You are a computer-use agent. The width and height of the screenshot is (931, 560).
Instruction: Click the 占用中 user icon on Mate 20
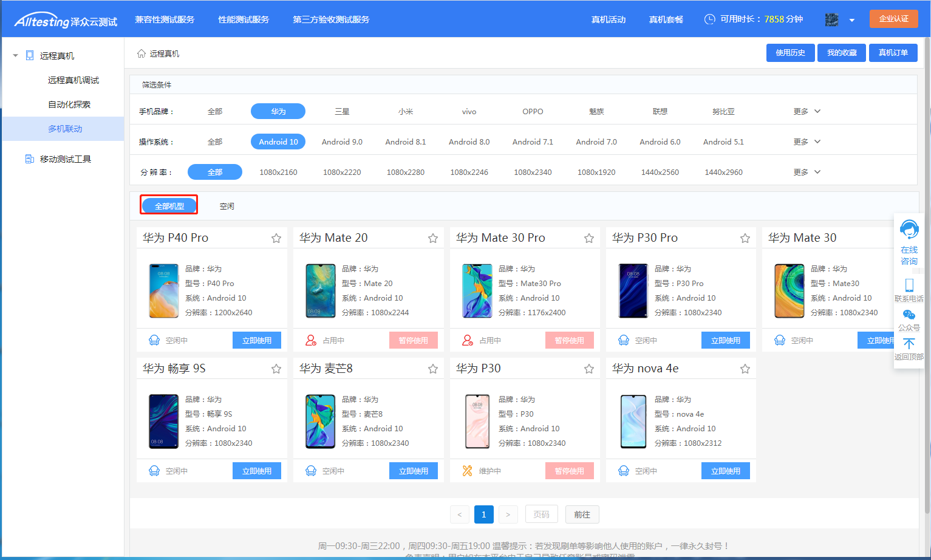[x=311, y=340]
